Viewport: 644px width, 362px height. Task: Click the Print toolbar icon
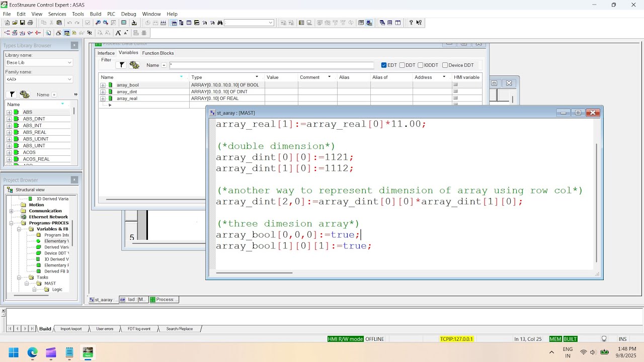(x=30, y=23)
